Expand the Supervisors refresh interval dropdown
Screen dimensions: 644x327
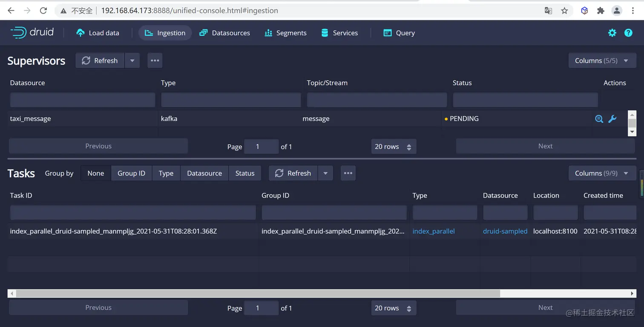pos(132,61)
